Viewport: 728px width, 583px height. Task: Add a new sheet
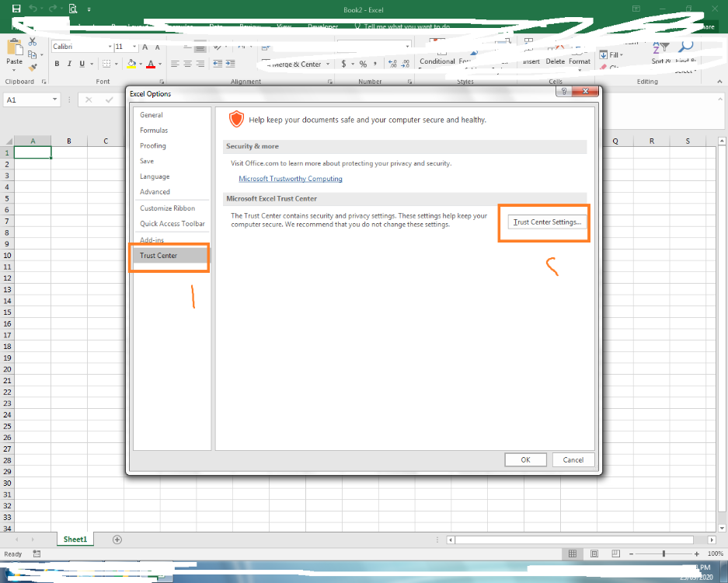(117, 539)
